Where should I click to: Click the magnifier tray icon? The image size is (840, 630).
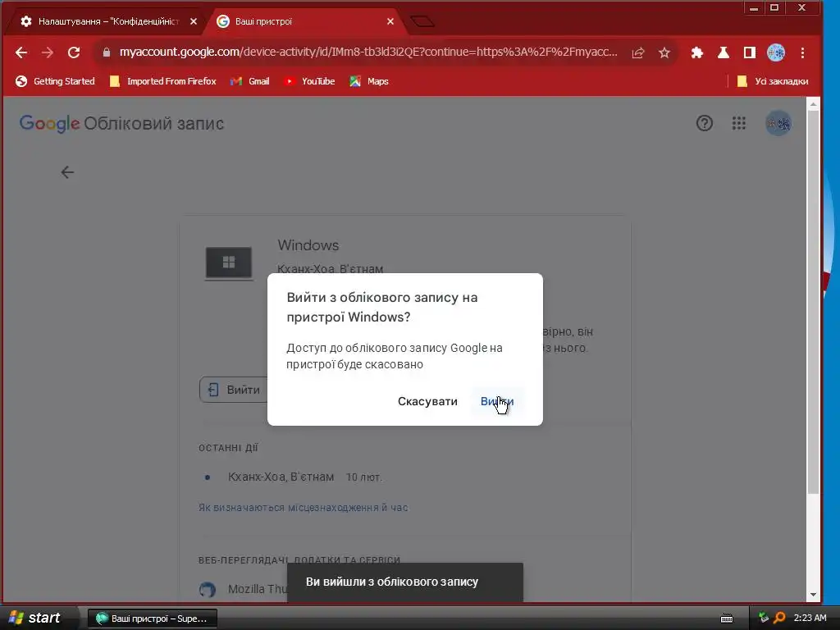coord(779,618)
